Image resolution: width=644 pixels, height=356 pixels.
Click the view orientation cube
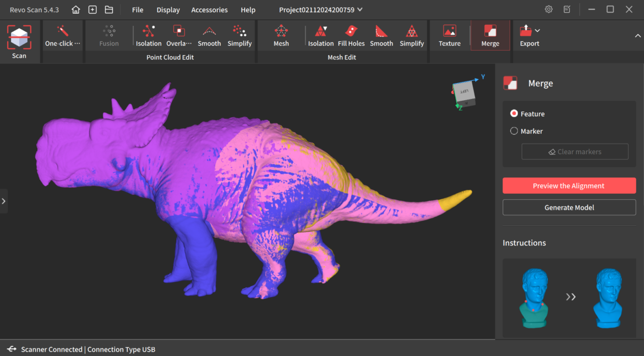[464, 94]
